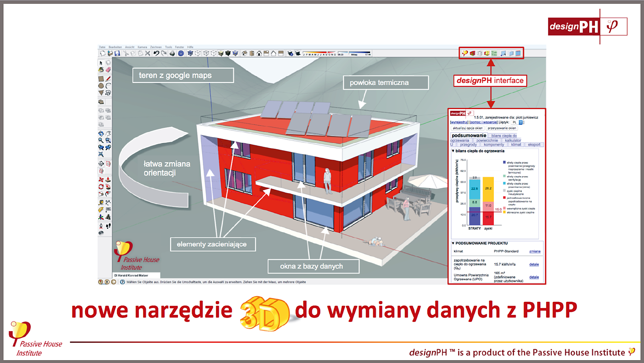
Task: Click the New file icon in toolbar
Action: [103, 53]
